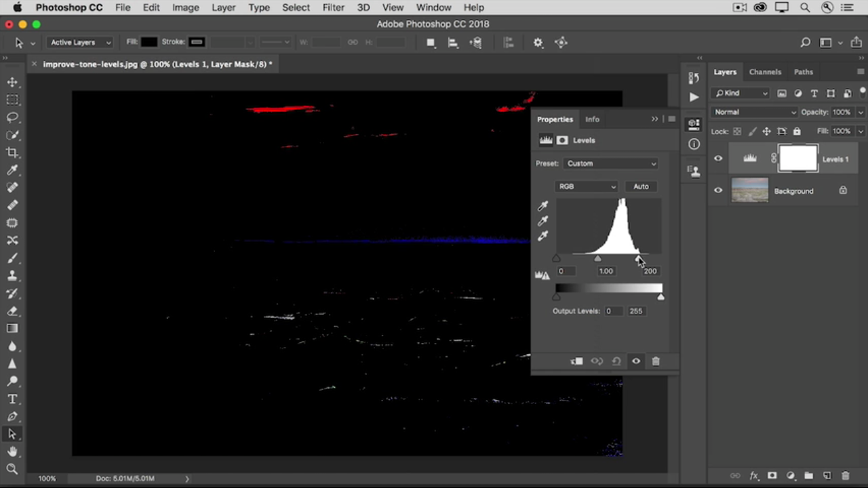Open the Preset dropdown showing Custom

(x=611, y=163)
